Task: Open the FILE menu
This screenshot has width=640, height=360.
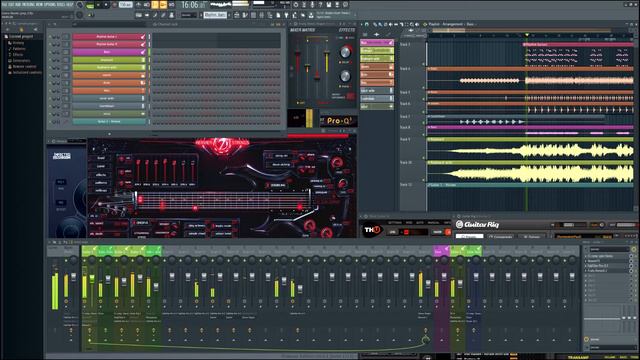Action: [5, 5]
